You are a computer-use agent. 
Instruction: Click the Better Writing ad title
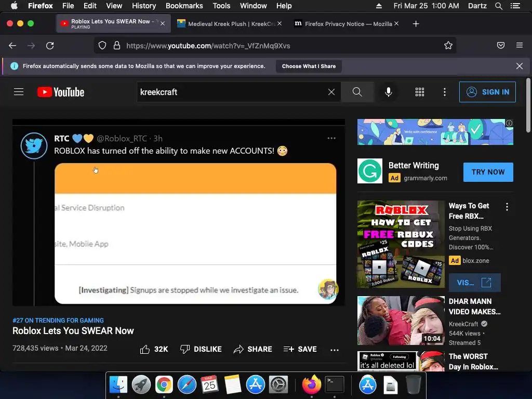[414, 165]
